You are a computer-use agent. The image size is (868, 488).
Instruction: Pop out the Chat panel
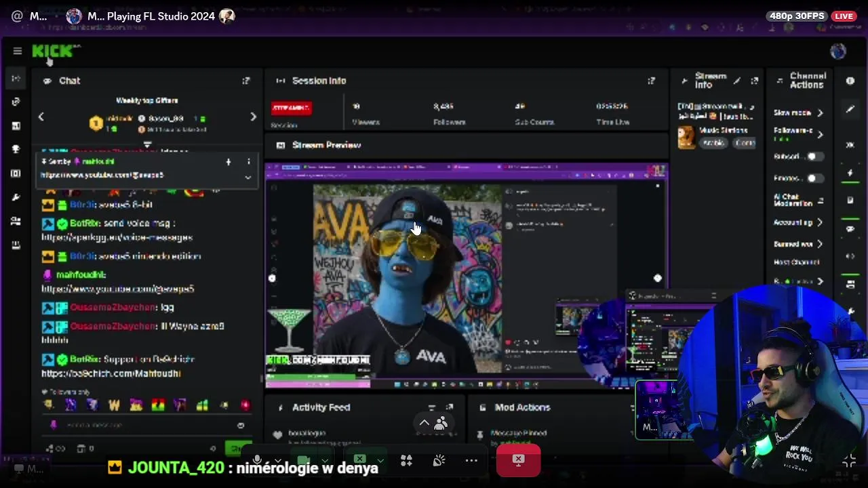tap(246, 81)
